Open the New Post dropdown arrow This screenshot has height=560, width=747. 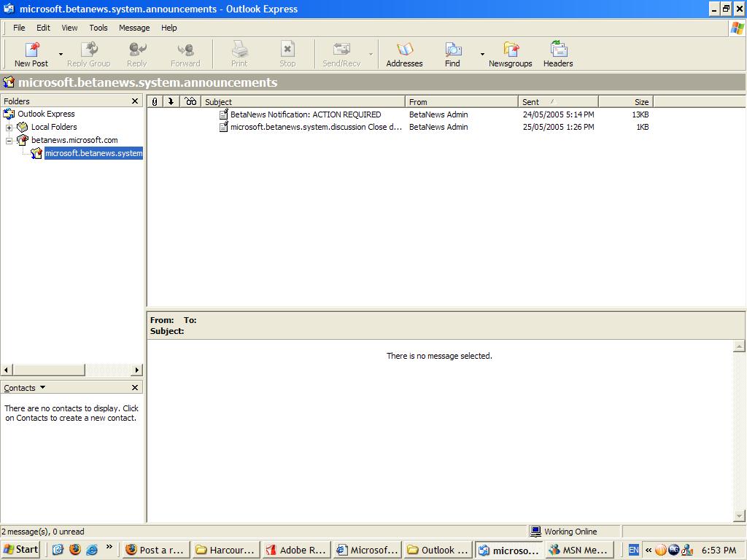(x=61, y=54)
